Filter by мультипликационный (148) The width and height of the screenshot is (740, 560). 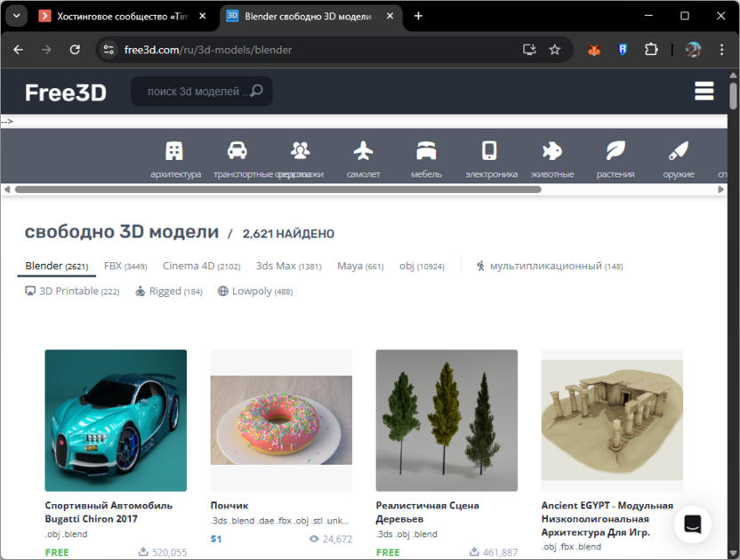tap(550, 266)
